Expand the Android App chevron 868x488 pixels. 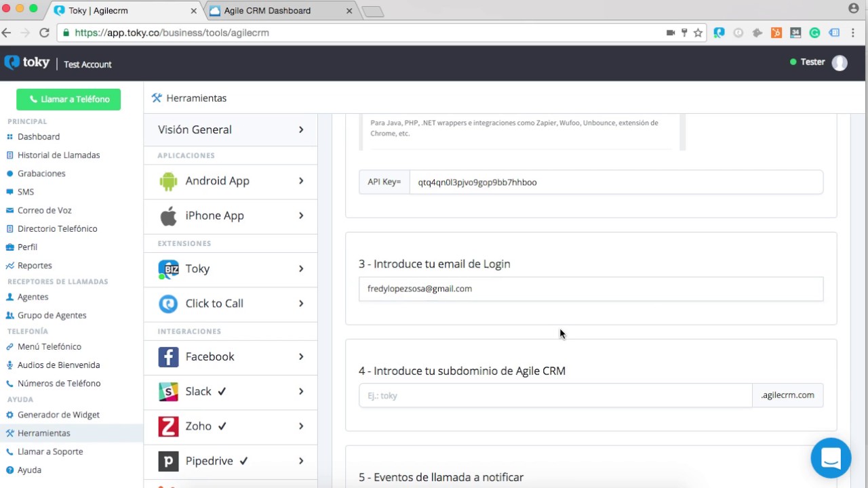coord(301,181)
